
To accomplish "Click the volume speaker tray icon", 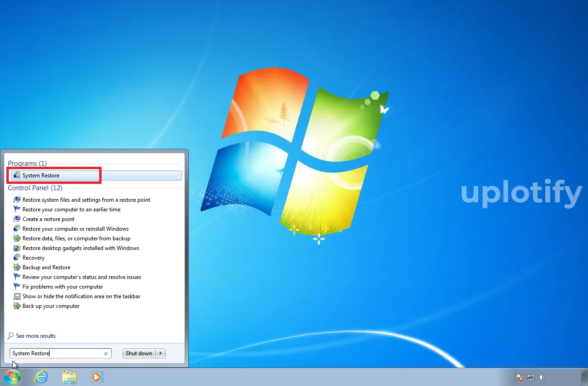I will tap(542, 377).
